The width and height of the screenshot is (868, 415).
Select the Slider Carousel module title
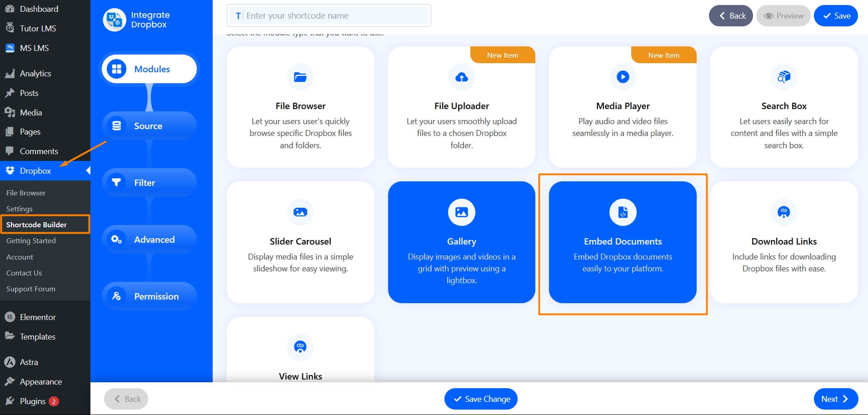300,241
